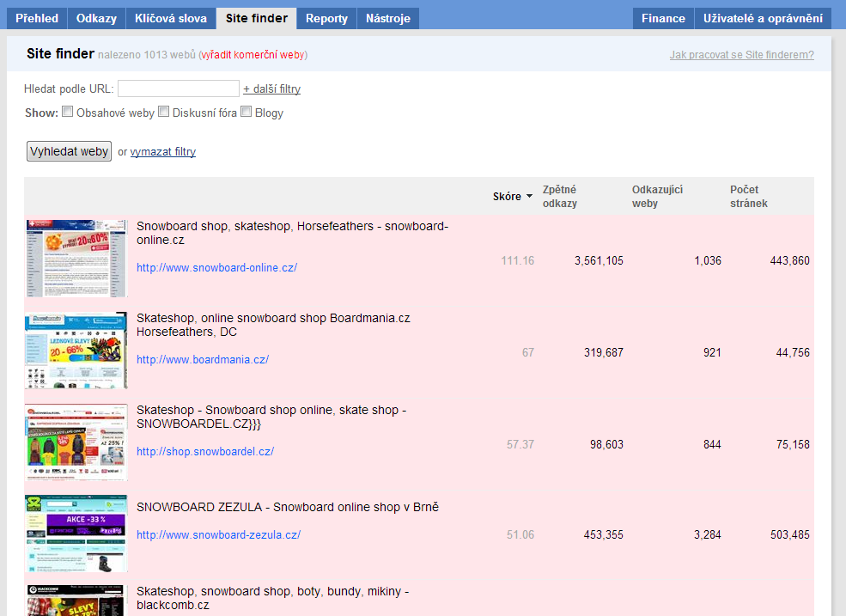Select page count value 443,860
Screen dimensions: 846x616
point(790,261)
